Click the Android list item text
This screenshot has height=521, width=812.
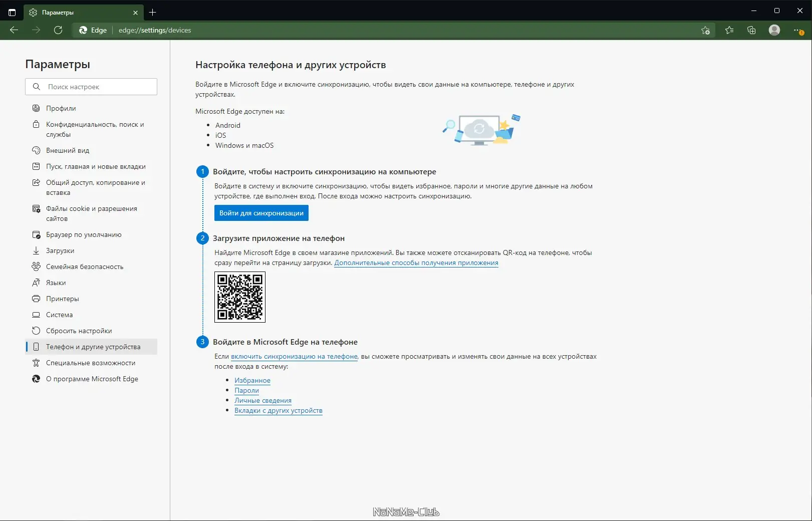pyautogui.click(x=228, y=125)
